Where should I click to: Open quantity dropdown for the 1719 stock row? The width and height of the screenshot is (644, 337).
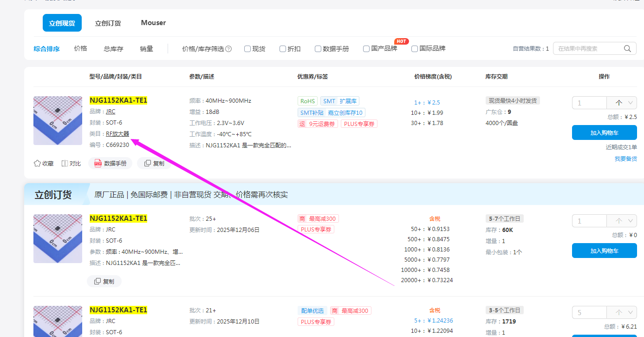coord(631,312)
